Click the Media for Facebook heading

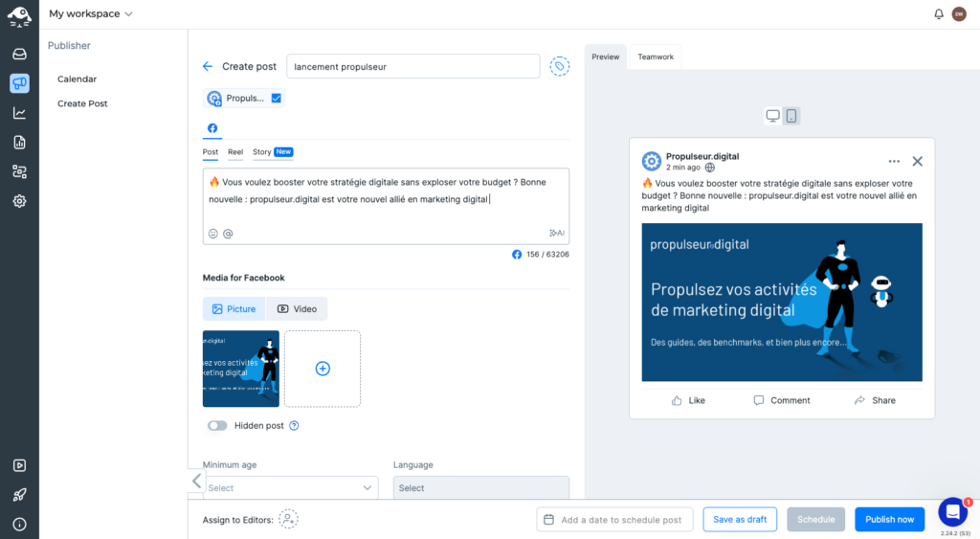click(244, 278)
